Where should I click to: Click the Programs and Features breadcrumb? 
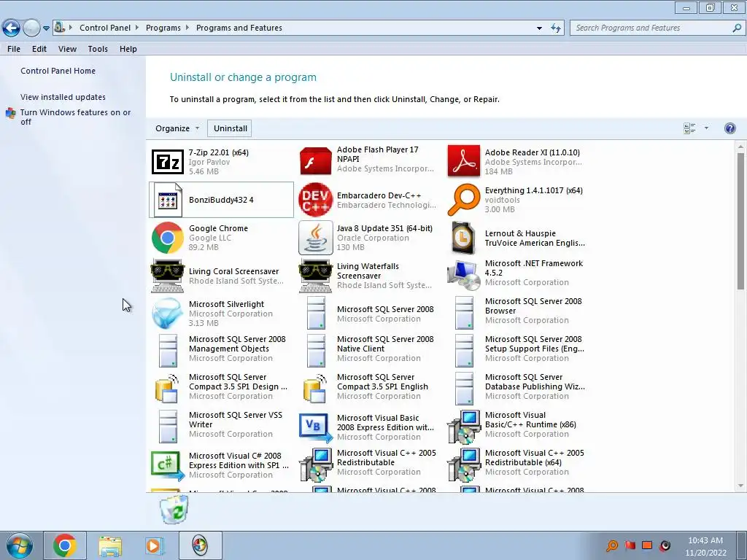coord(239,28)
